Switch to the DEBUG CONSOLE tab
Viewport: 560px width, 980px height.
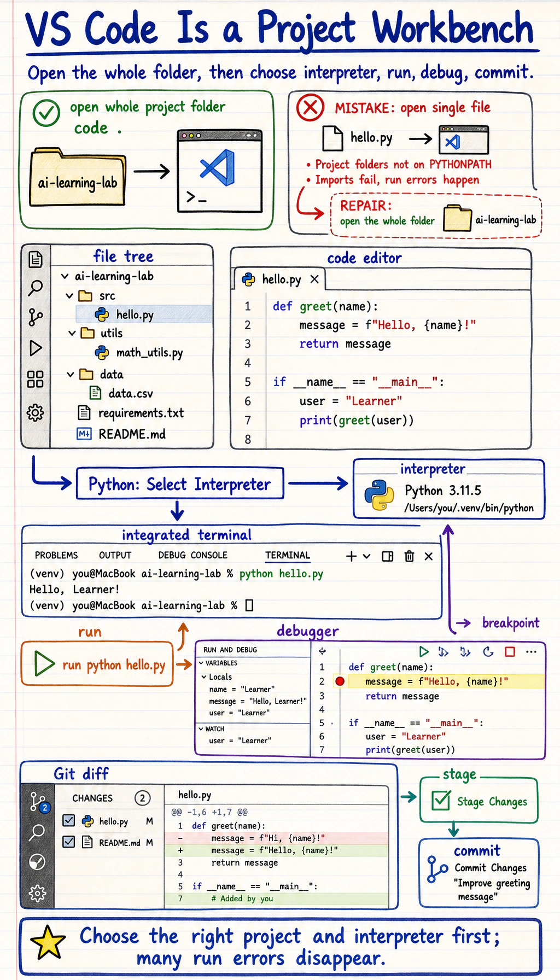(192, 555)
